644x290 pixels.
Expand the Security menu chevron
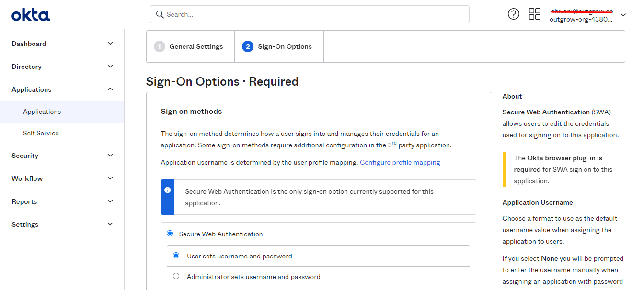click(110, 156)
